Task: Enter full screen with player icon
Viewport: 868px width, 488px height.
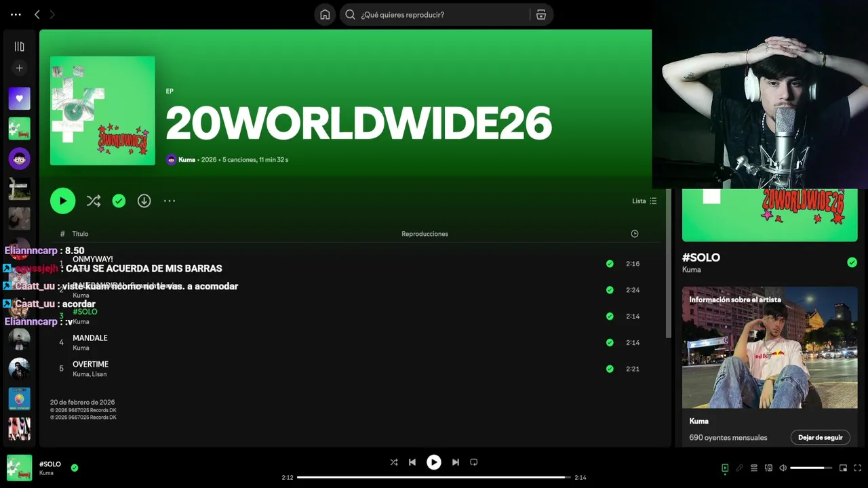Action: pyautogui.click(x=858, y=468)
